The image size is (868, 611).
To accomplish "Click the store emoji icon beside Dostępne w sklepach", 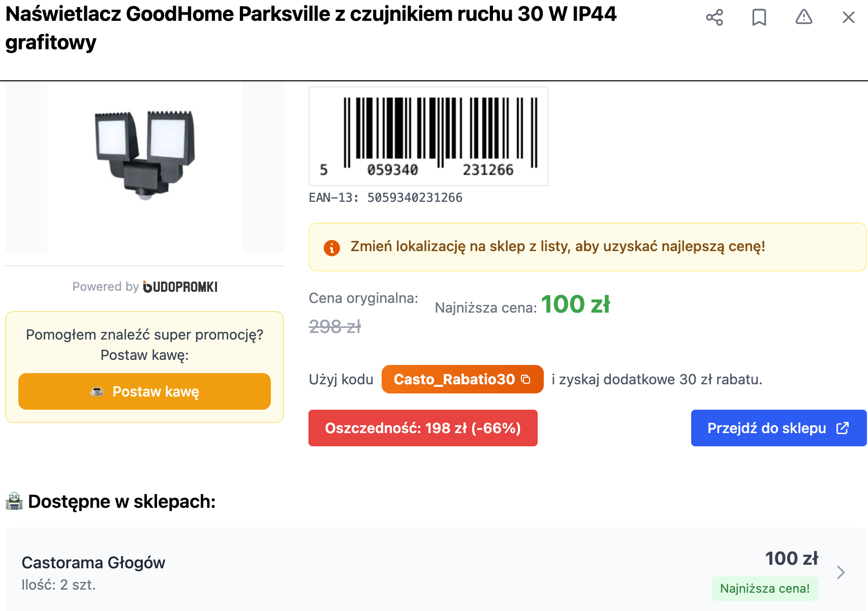I will coord(14,501).
